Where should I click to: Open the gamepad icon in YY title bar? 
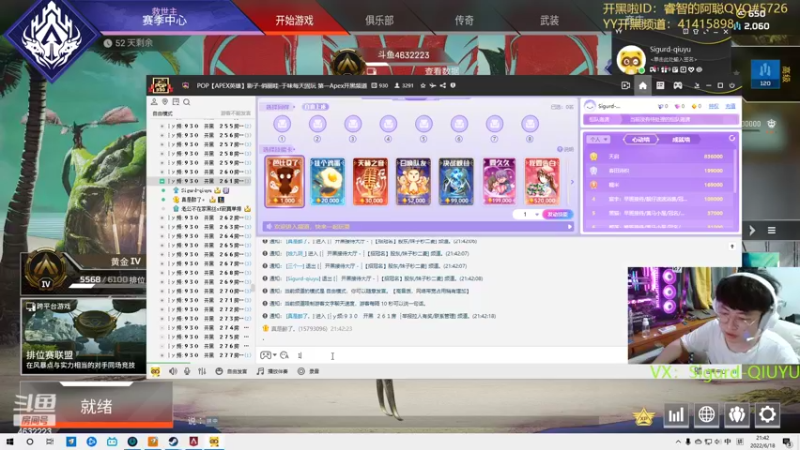(678, 86)
